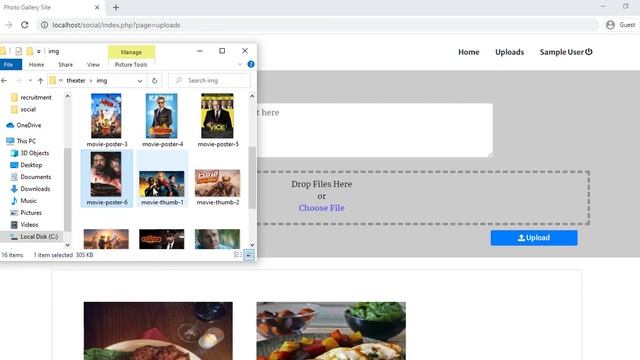Image resolution: width=640 pixels, height=360 pixels.
Task: Open the Uploads page link
Action: pyautogui.click(x=509, y=52)
